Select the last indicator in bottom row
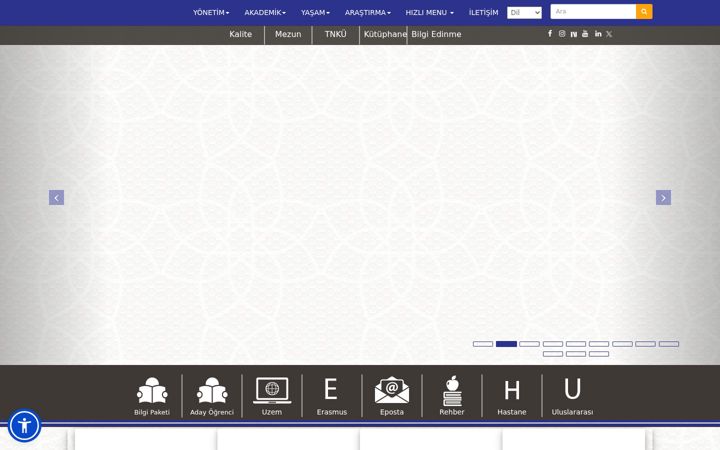 point(599,354)
